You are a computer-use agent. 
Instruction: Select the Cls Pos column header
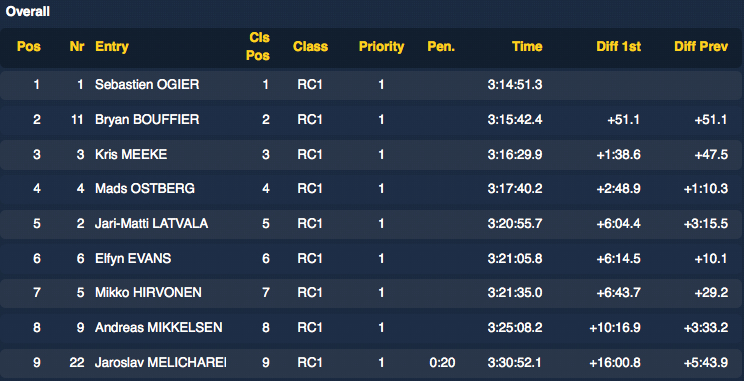(259, 46)
